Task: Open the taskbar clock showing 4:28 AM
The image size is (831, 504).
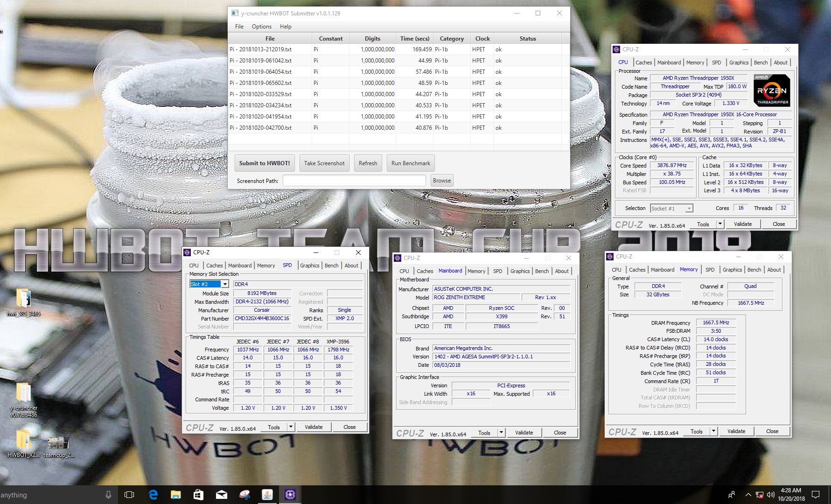Action: [791, 495]
